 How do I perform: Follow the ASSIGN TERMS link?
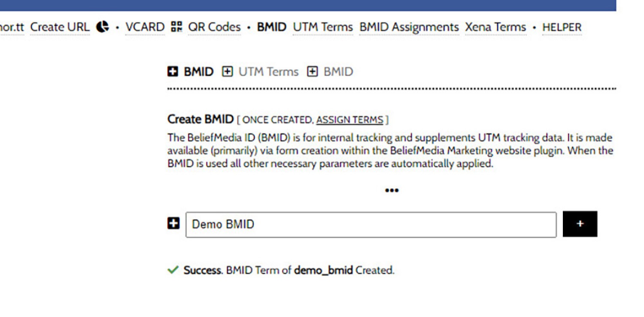click(349, 120)
